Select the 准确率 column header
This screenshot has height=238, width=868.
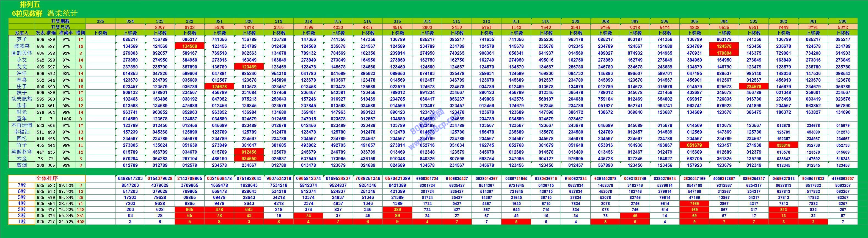click(66, 33)
